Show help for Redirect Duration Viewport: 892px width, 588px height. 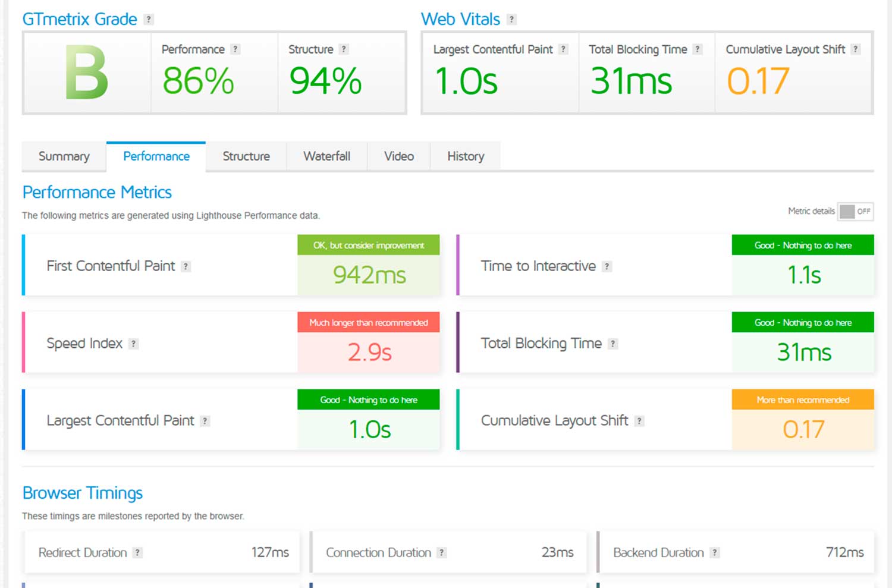tap(137, 553)
